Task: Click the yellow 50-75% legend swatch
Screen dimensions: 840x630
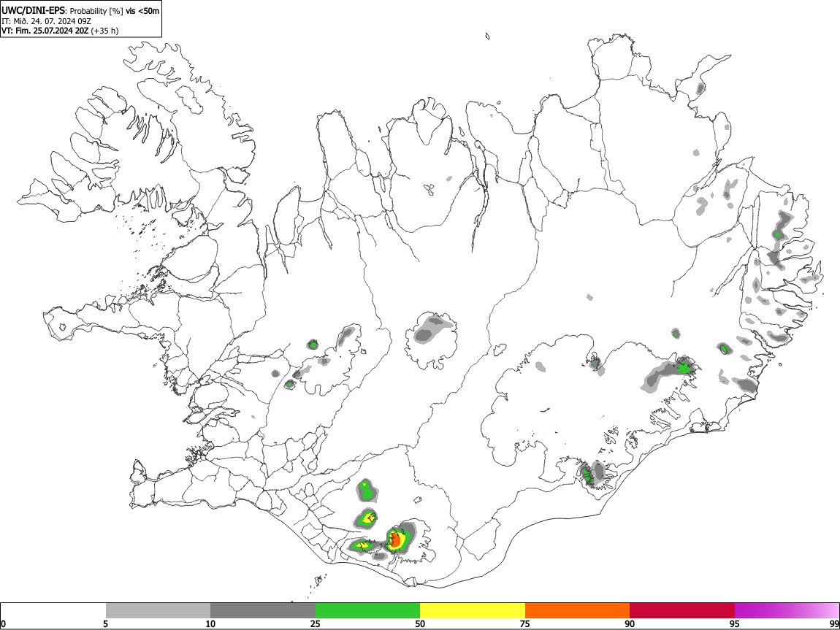Action: tap(473, 611)
